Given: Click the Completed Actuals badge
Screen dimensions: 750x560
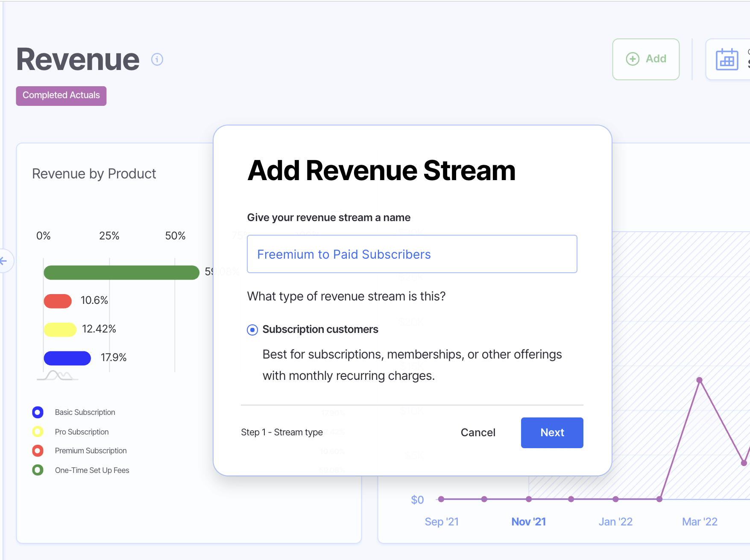Looking at the screenshot, I should point(61,96).
